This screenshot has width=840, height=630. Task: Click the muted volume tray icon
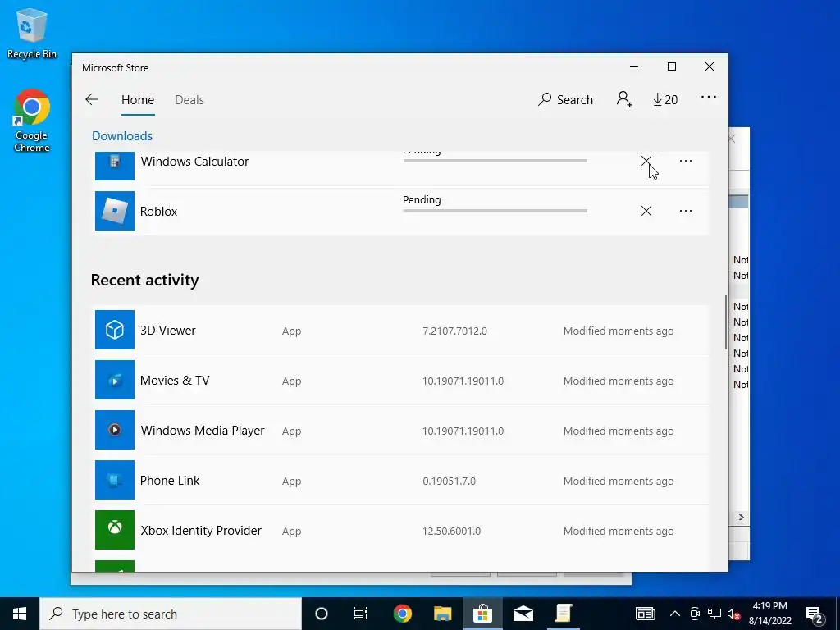point(734,614)
